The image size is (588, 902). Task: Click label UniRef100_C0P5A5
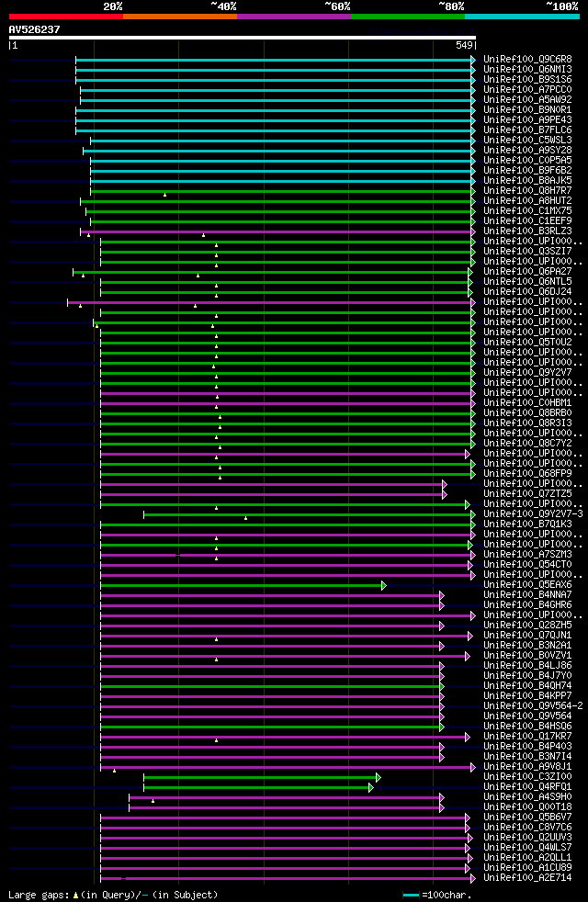click(527, 161)
